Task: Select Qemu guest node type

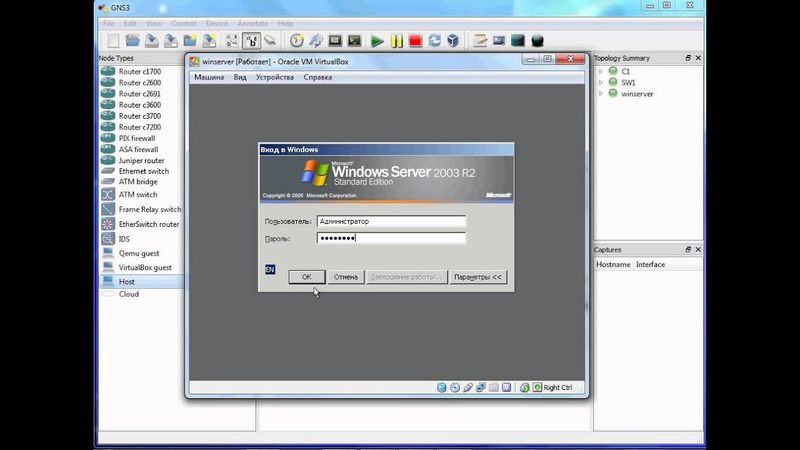Action: [x=139, y=253]
